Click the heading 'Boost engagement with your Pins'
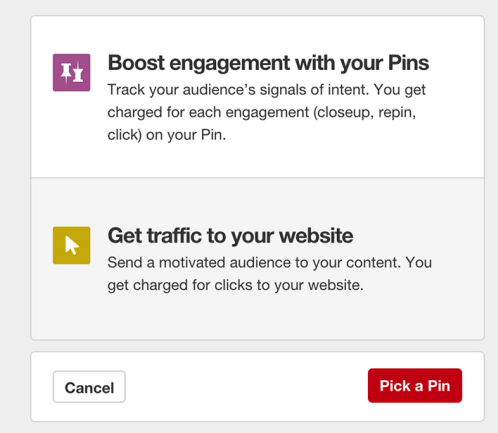Screen dimensions: 498x433 pos(268,63)
